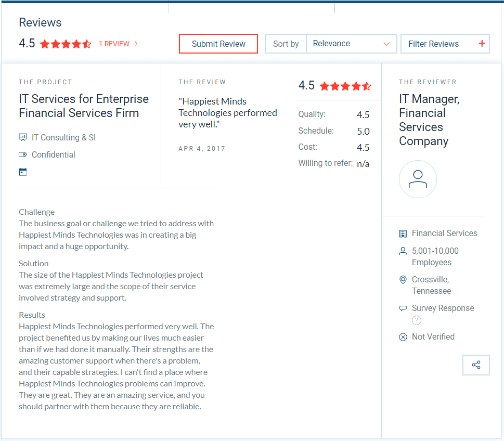This screenshot has height=441, width=504.
Task: Click the calendar icon below Confidential
Action: (23, 172)
